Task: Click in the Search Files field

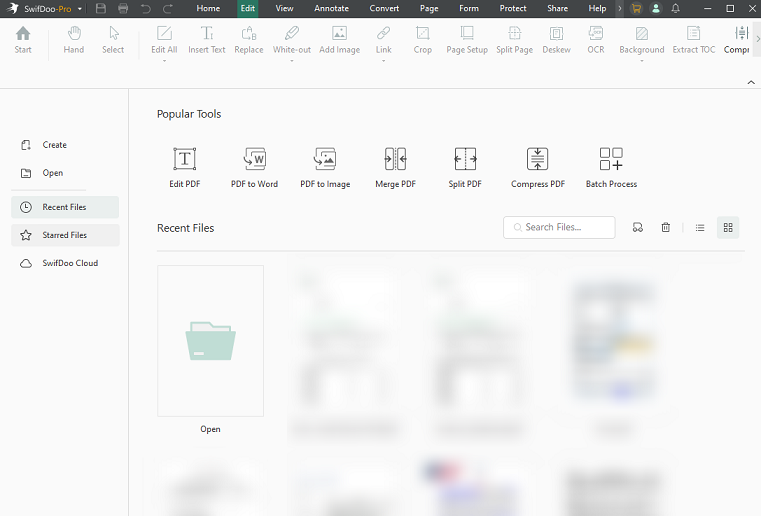Action: pyautogui.click(x=559, y=227)
